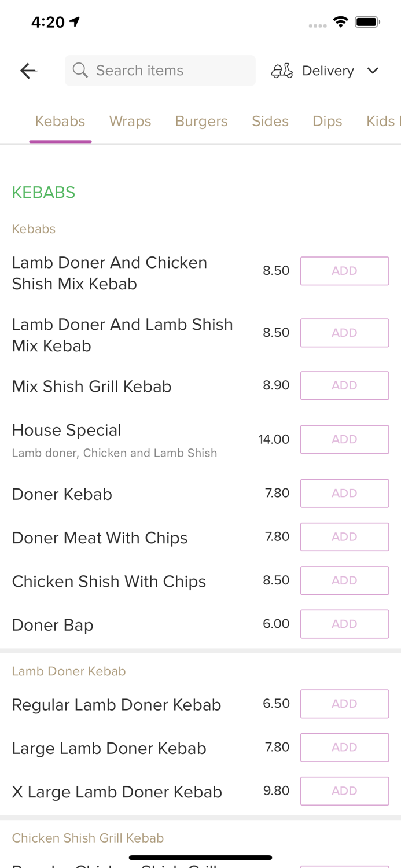Viewport: 401px width, 868px height.
Task: Tap the search magnifier icon
Action: [80, 71]
